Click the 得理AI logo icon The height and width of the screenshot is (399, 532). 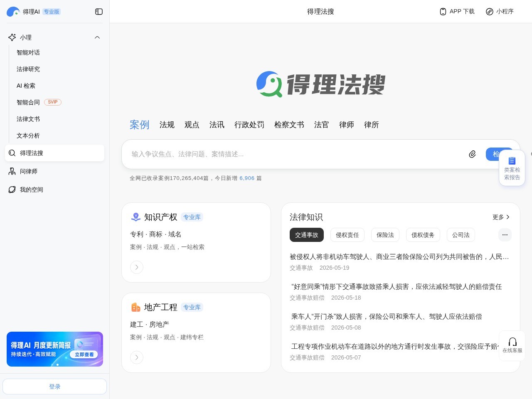coord(13,12)
